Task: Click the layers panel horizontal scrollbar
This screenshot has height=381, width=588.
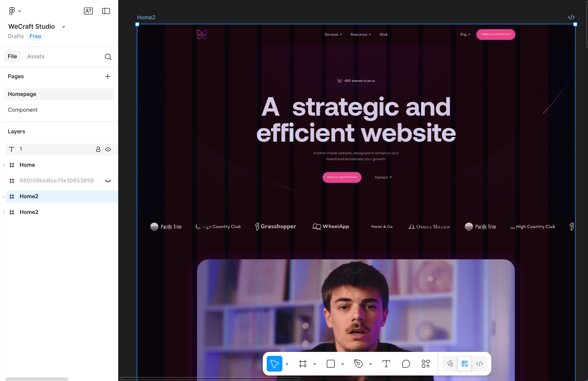Action: pos(37,379)
